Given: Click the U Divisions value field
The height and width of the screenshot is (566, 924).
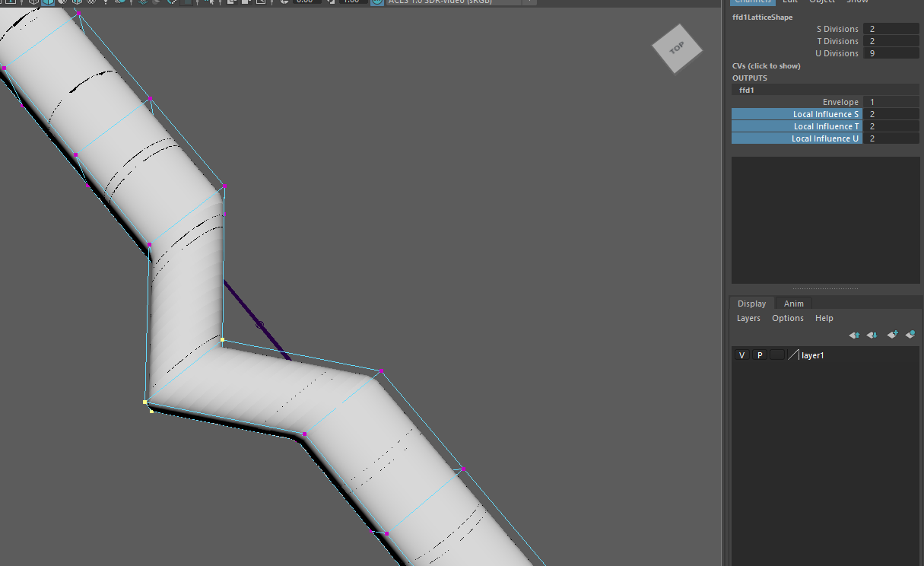Looking at the screenshot, I should point(891,53).
